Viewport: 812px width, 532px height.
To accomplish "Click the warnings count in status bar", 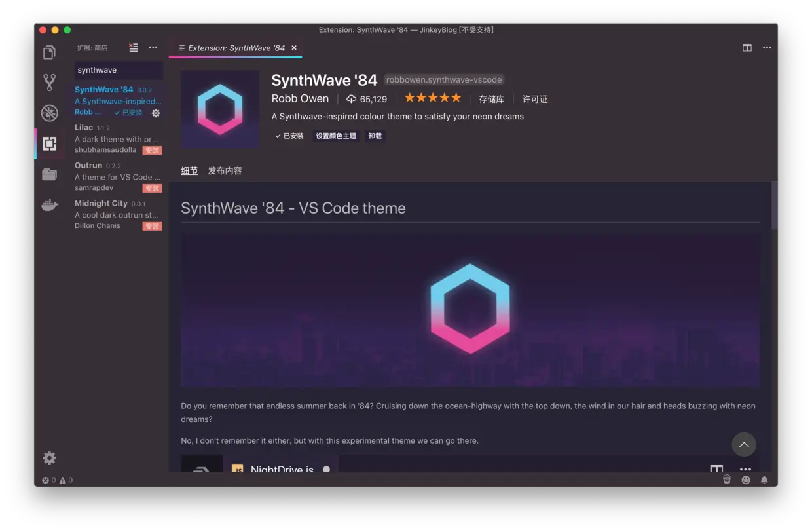I will [x=66, y=480].
